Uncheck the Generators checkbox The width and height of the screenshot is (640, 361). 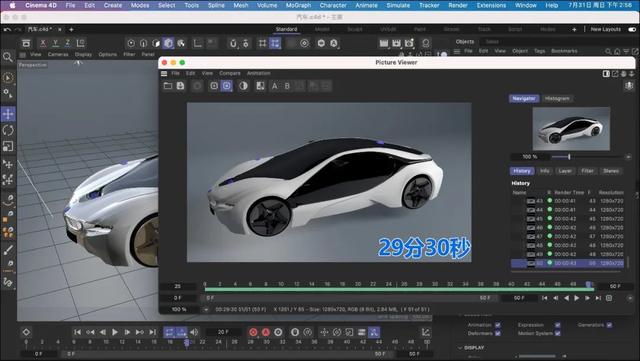[x=609, y=325]
